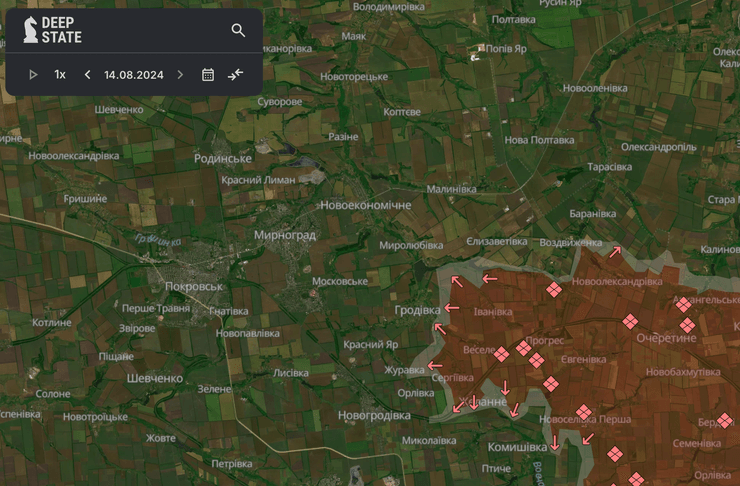This screenshot has width=740, height=486.
Task: Start timeline playback with play button
Action: click(x=33, y=75)
